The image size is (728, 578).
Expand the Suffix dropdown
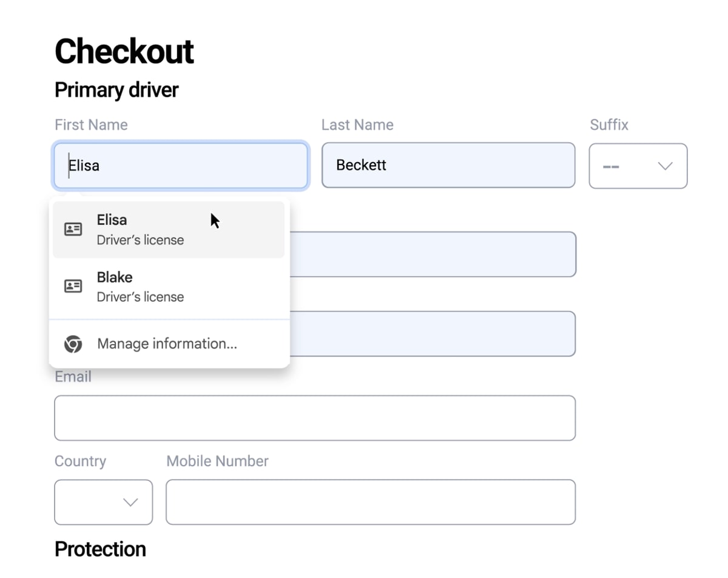(x=638, y=166)
